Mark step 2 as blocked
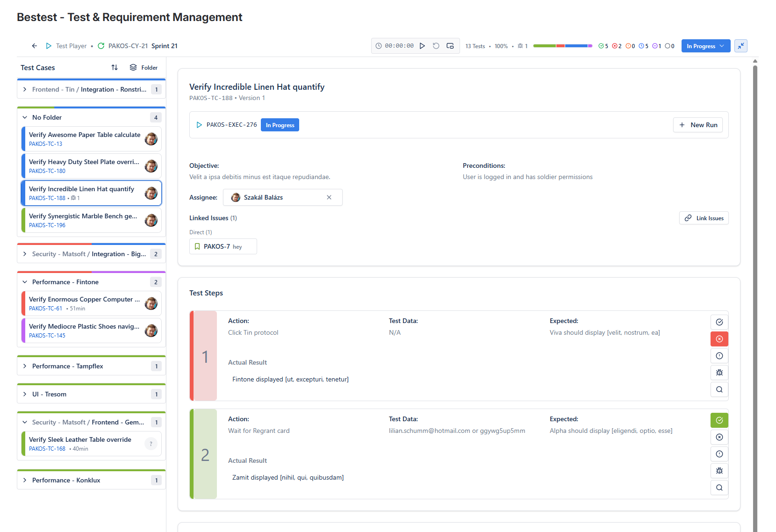 719,454
